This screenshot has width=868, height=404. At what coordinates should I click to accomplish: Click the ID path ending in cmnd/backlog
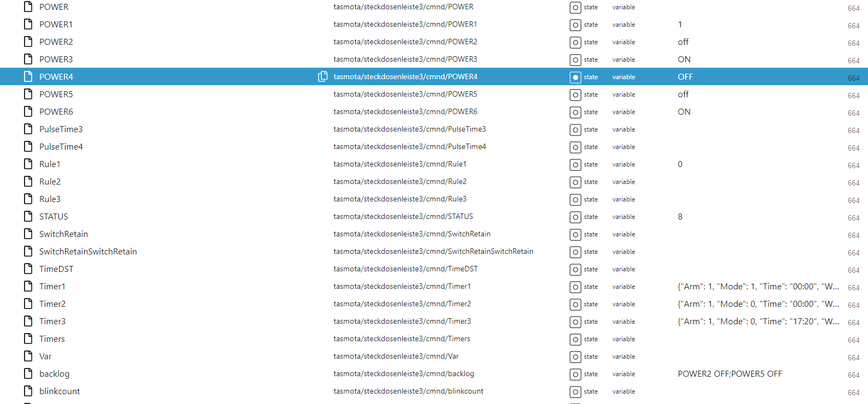(404, 373)
